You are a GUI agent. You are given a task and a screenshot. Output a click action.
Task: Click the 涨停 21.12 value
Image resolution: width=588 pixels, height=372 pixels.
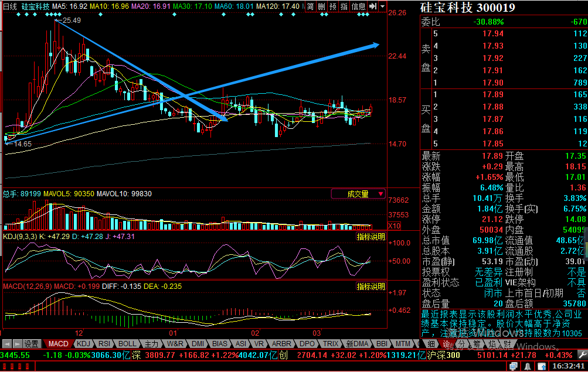[492, 219]
